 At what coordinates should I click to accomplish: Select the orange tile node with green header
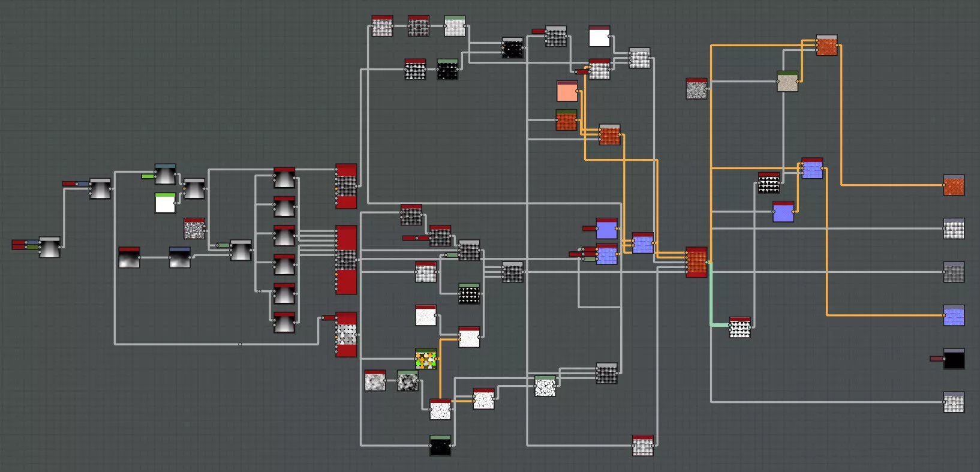[566, 121]
